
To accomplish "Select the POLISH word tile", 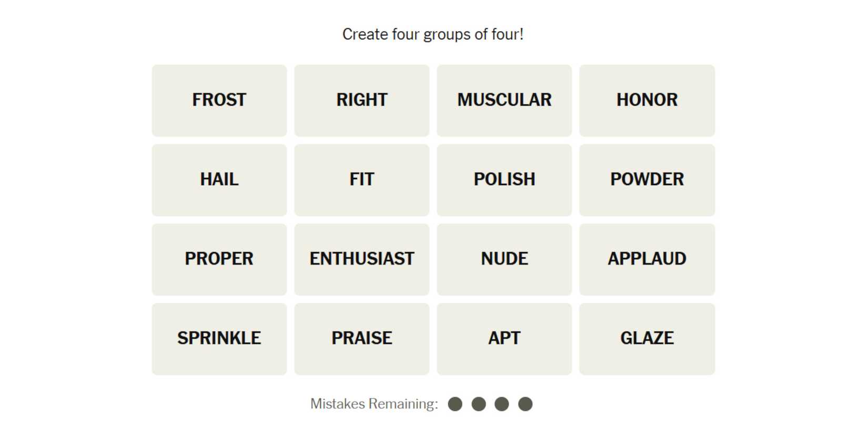I will (504, 180).
